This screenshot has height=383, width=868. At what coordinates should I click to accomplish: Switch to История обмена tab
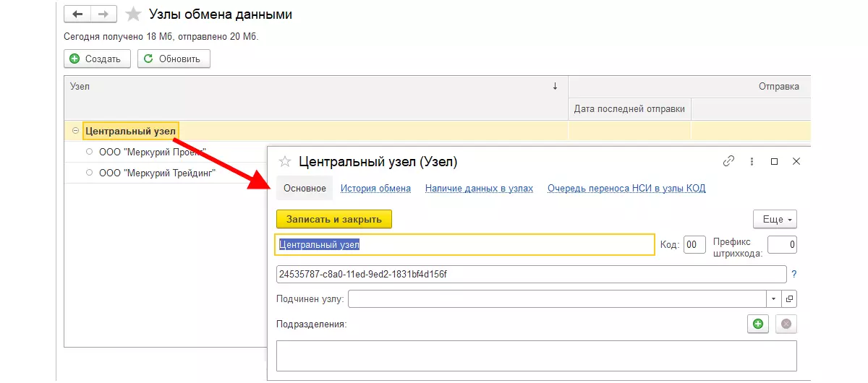coord(375,189)
